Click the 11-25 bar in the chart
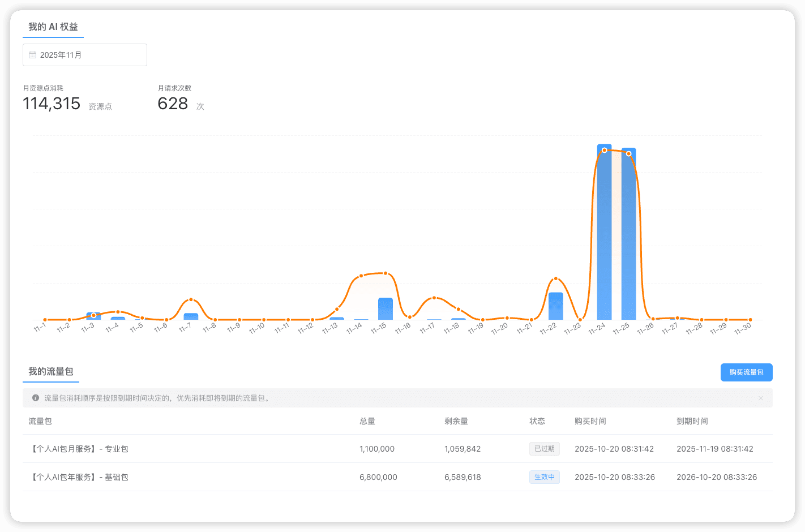Viewport: 805px width, 532px height. click(628, 234)
